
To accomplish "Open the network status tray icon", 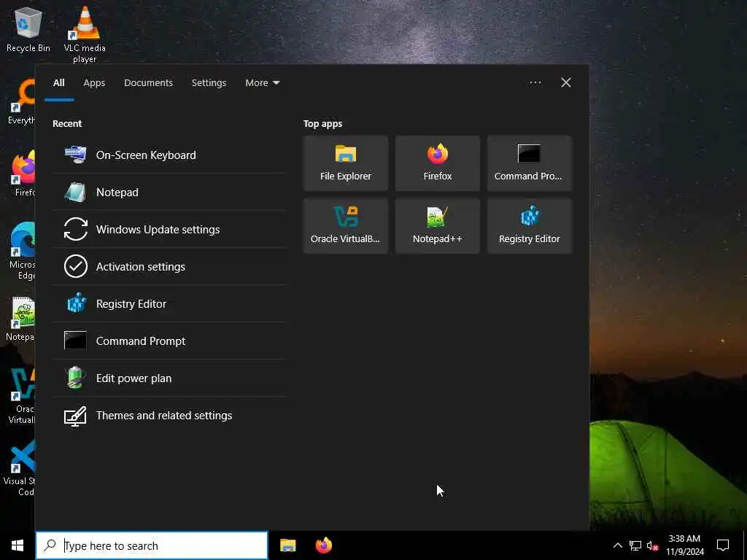I will pyautogui.click(x=635, y=545).
